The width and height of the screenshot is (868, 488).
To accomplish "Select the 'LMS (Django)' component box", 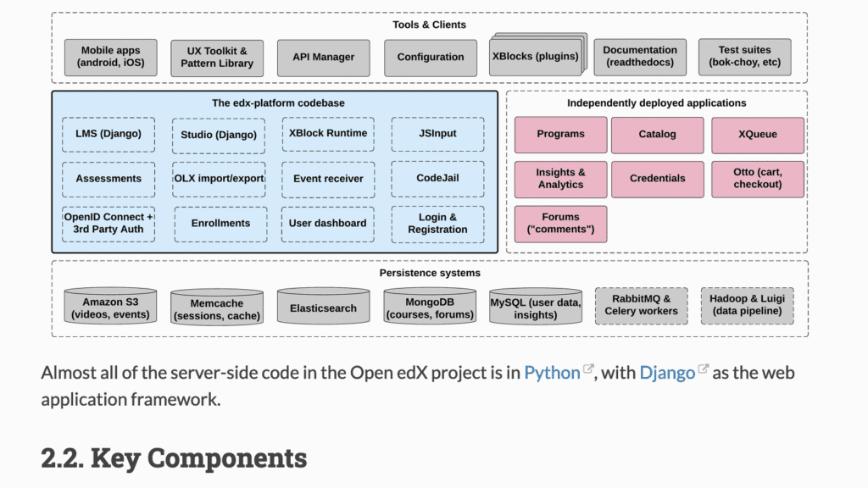I will [108, 135].
